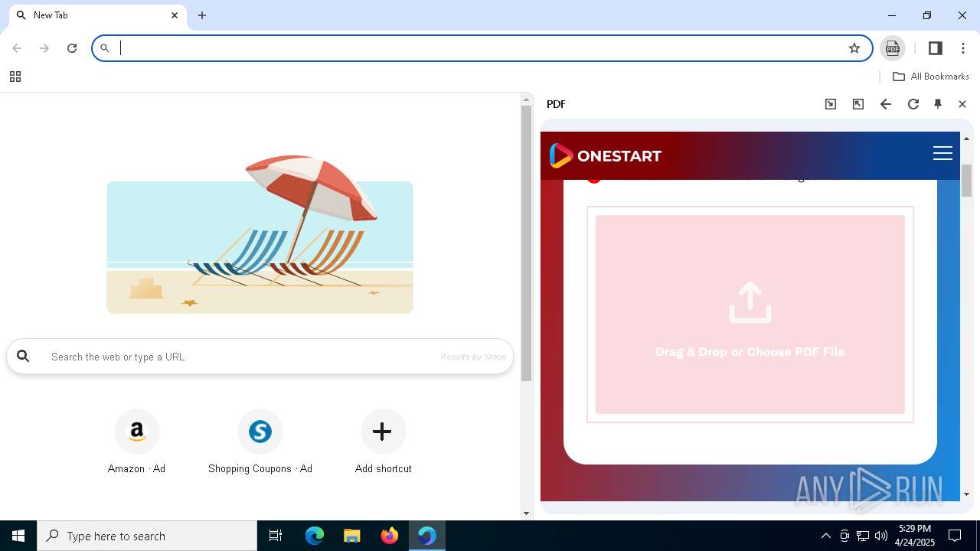Launch Firefox from the taskbar
Image resolution: width=980 pixels, height=551 pixels.
(x=390, y=536)
